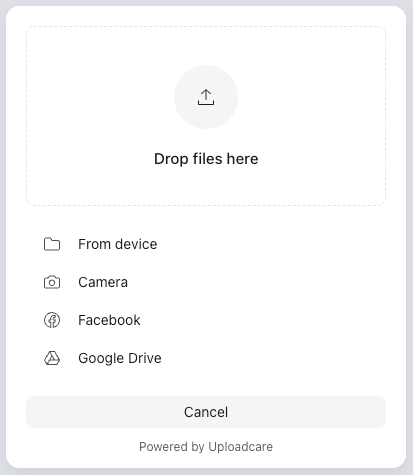Viewport: 413px width, 475px height.
Task: Click the upload arrow icon in the circle
Action: [x=206, y=97]
